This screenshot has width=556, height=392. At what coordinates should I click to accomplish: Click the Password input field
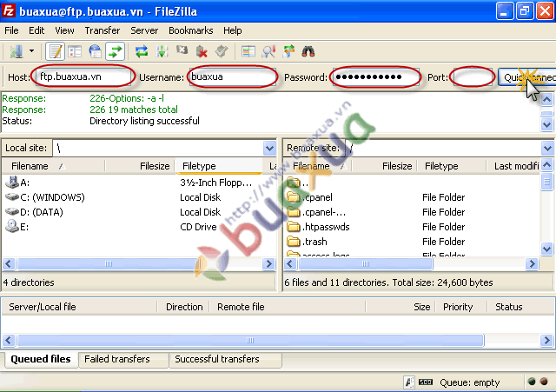click(376, 76)
